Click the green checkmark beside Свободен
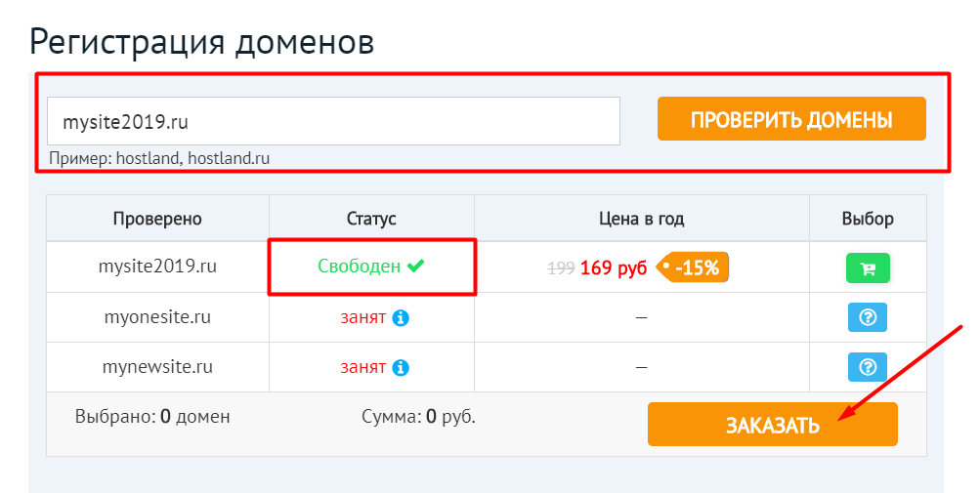The height and width of the screenshot is (493, 980). [415, 267]
